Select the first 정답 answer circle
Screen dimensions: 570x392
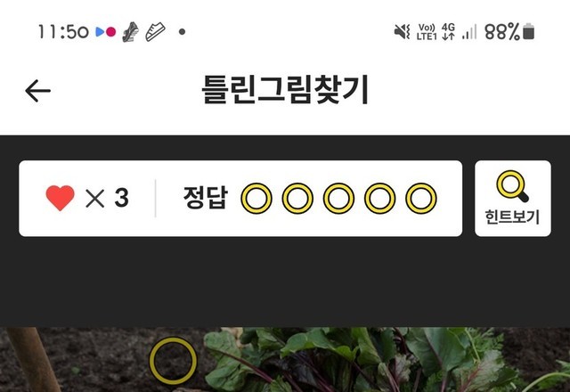point(256,198)
